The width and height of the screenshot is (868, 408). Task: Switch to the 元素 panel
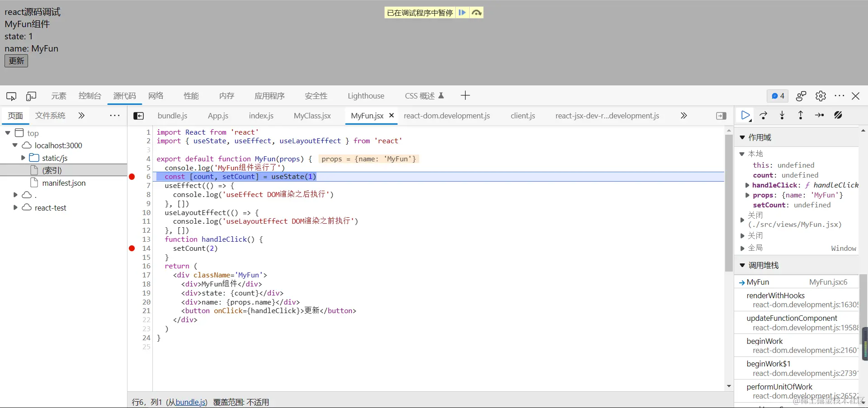coord(59,96)
